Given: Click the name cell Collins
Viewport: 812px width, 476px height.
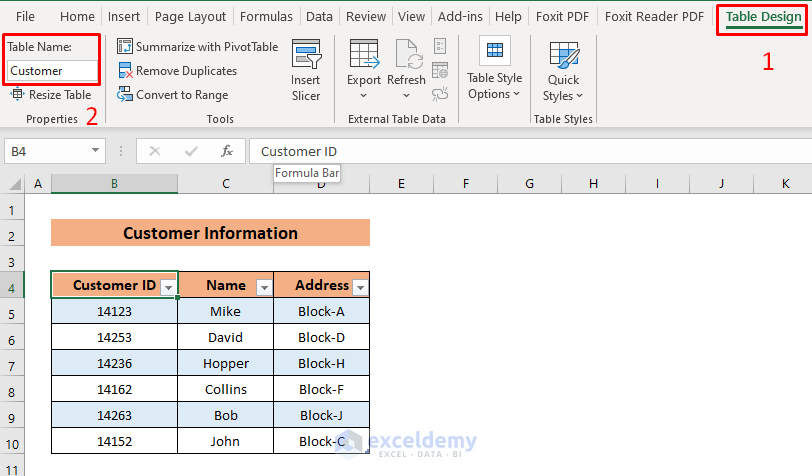Looking at the screenshot, I should coord(226,389).
